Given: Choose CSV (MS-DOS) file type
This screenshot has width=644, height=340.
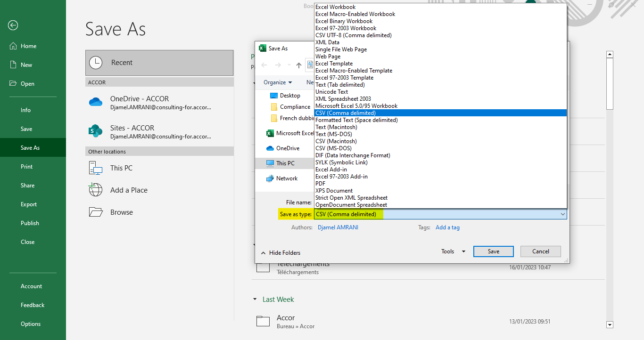Looking at the screenshot, I should pos(440,148).
